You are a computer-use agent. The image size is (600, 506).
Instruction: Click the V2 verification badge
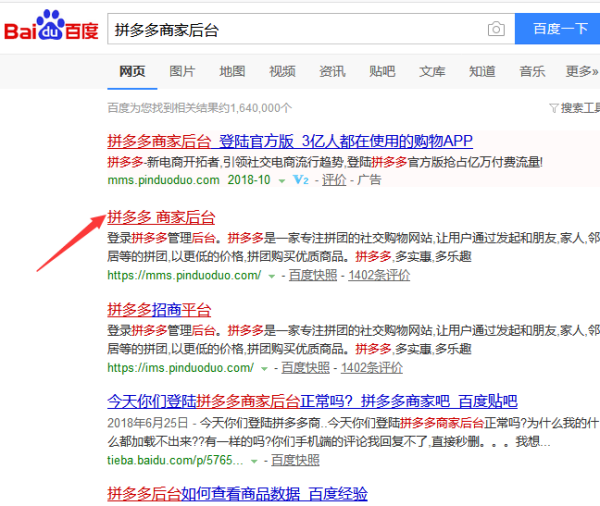(x=301, y=180)
